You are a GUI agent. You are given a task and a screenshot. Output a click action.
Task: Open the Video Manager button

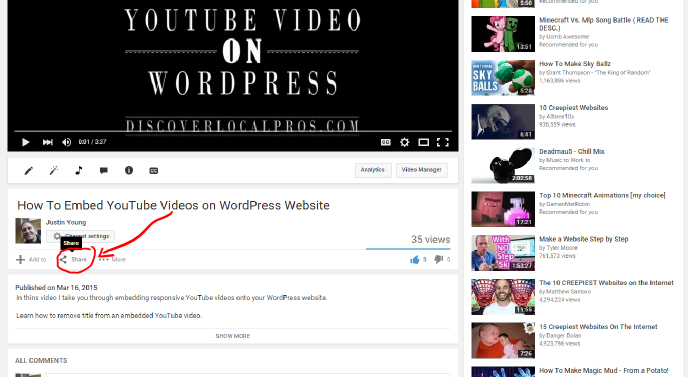pyautogui.click(x=422, y=170)
